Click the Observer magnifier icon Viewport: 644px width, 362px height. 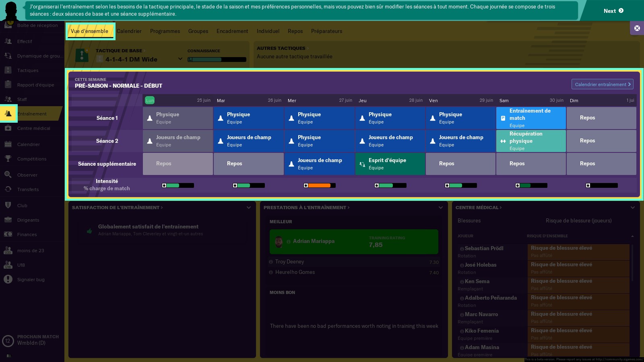pyautogui.click(x=8, y=175)
